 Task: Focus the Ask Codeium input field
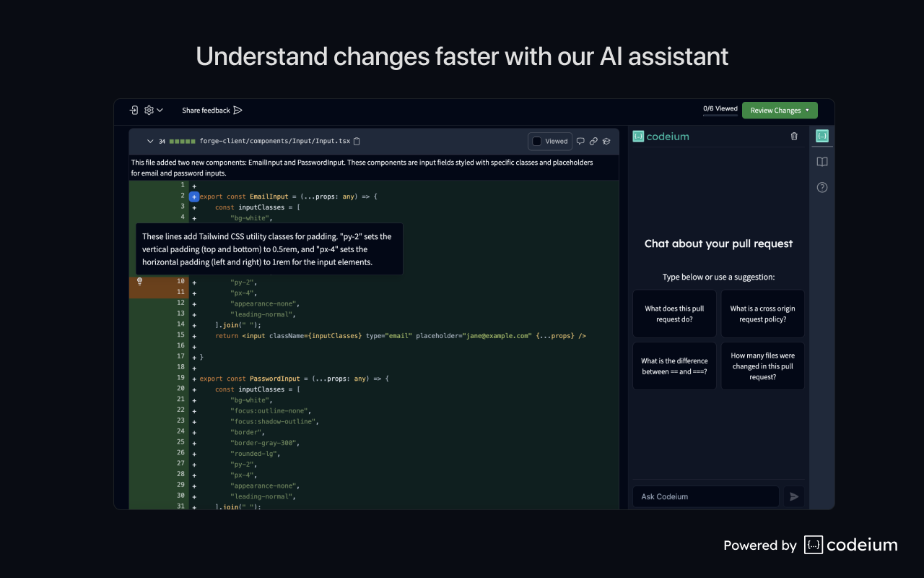pos(706,496)
